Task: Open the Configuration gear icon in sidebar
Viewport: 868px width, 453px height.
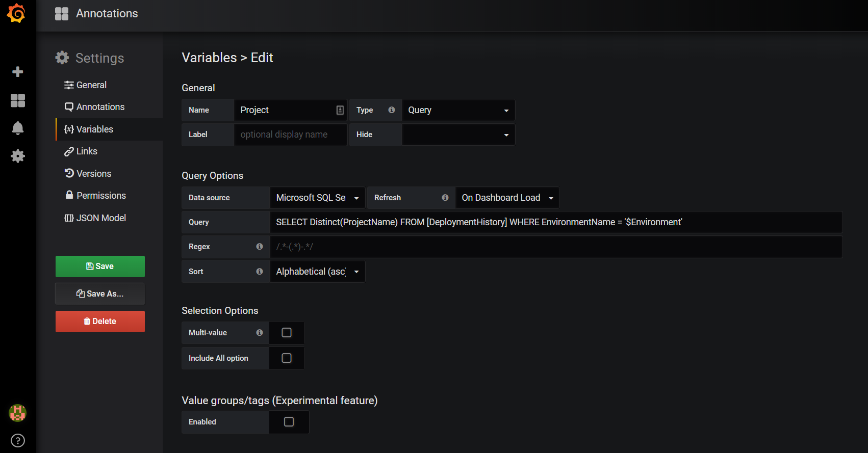Action: [x=18, y=156]
